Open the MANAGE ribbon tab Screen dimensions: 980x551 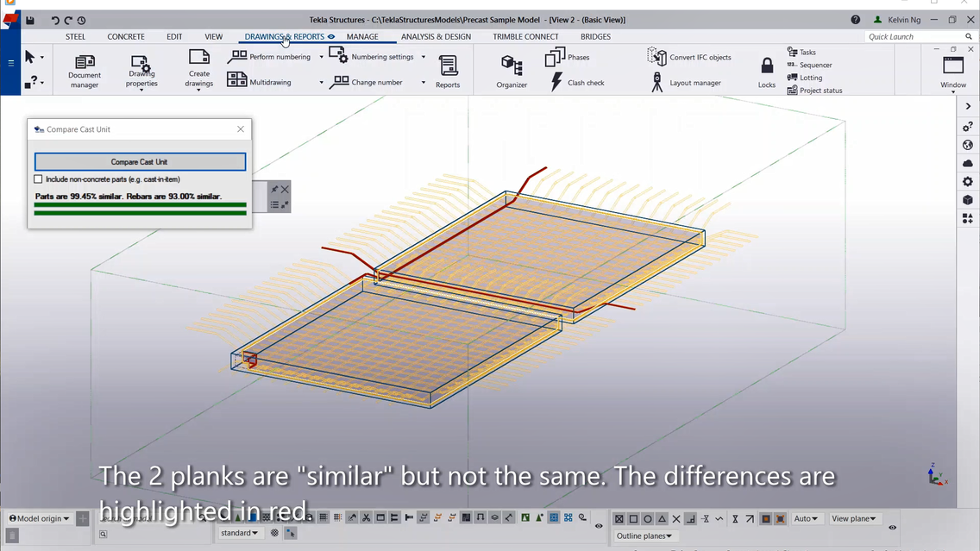coord(362,37)
